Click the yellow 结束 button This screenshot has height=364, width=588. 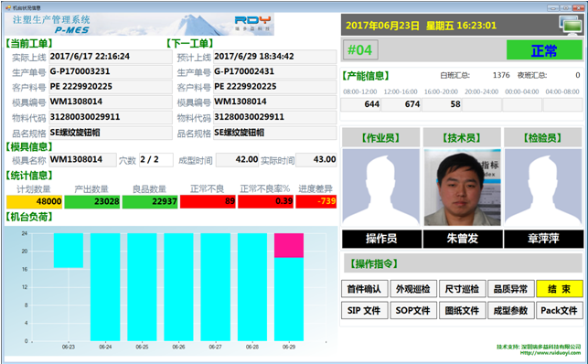point(560,289)
